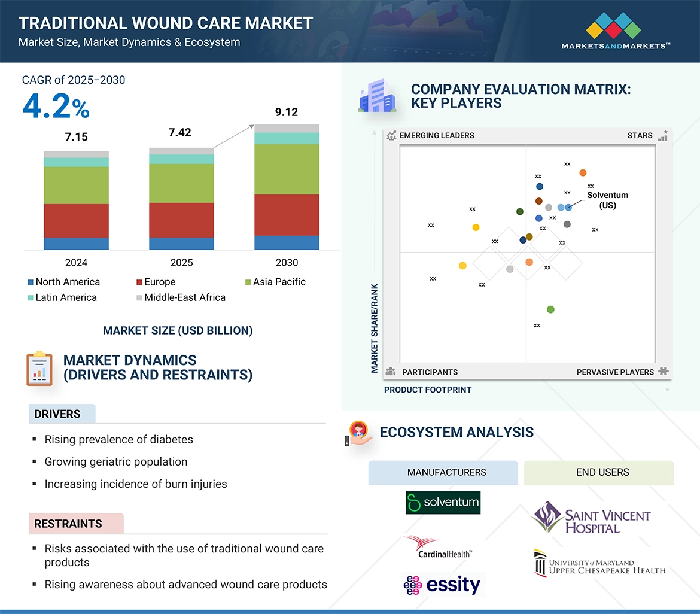The width and height of the screenshot is (700, 614).
Task: Switch to the MANUFACTURERS tab
Action: click(x=443, y=472)
